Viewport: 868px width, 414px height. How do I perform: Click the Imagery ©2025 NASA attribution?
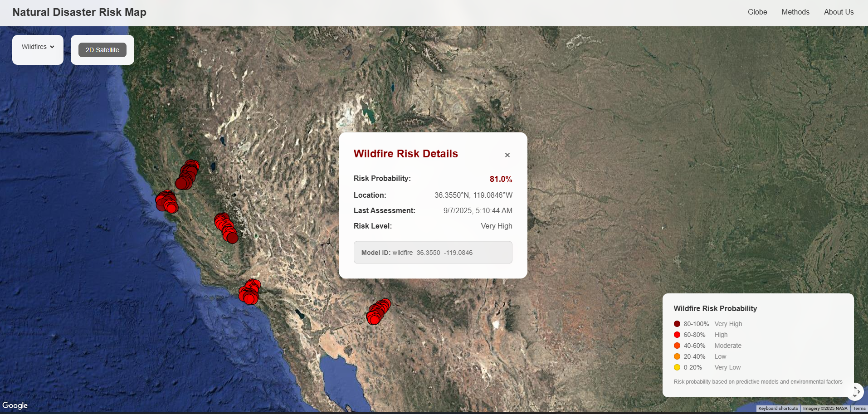point(825,409)
